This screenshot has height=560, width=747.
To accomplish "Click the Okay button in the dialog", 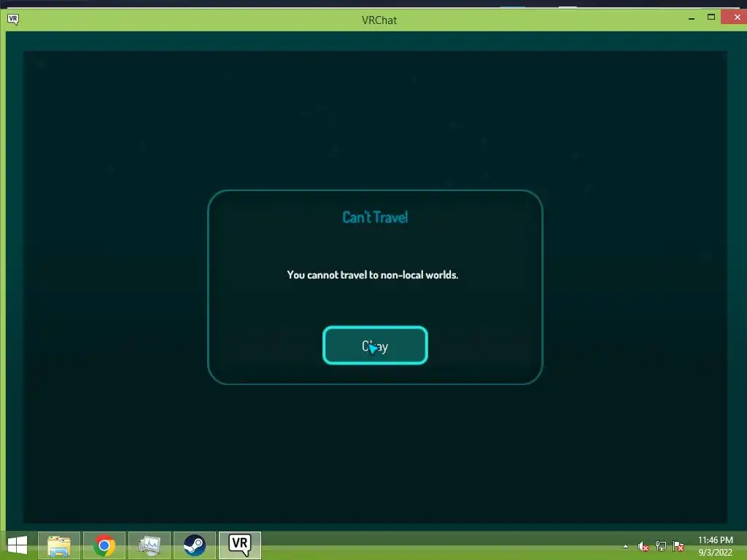I will (375, 346).
